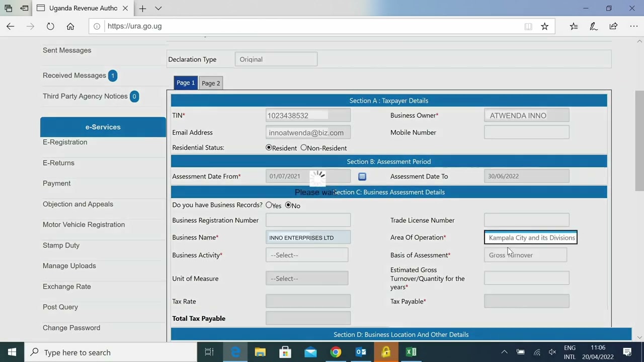This screenshot has width=644, height=362.
Task: Open Outlook from taskbar
Action: click(361, 352)
